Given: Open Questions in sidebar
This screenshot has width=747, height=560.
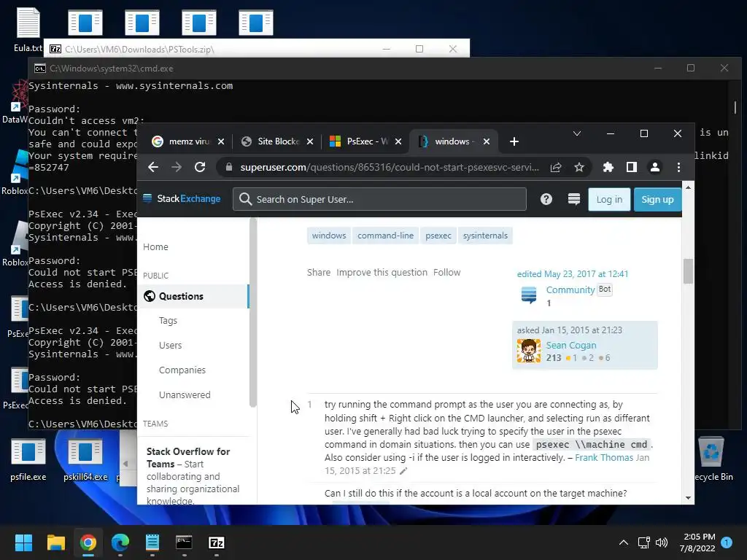Looking at the screenshot, I should pos(193,296).
